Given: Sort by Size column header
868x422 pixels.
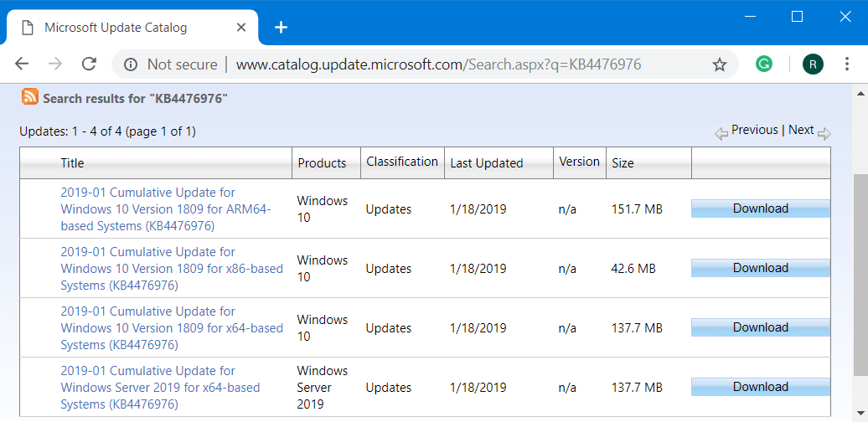Looking at the screenshot, I should tap(623, 163).
